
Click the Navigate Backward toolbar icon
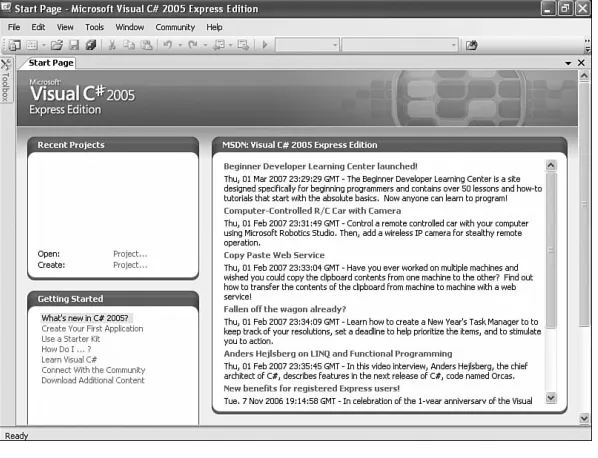tap(219, 45)
